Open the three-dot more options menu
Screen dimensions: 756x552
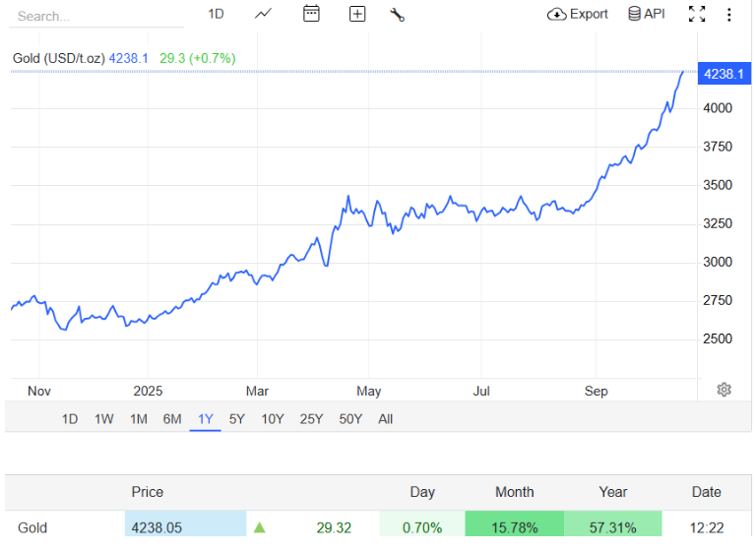tap(728, 14)
